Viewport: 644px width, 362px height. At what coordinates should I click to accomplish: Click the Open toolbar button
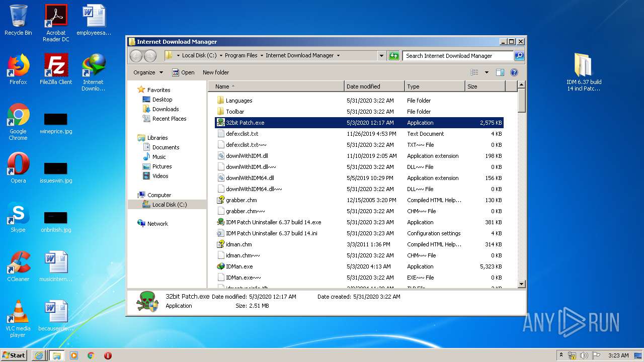click(x=183, y=72)
